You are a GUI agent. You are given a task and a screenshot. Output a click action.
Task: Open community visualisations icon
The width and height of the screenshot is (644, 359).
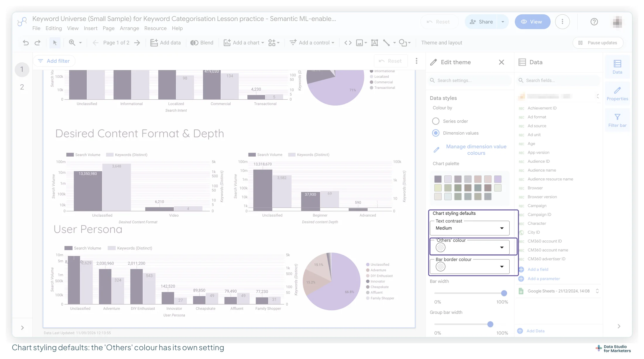tap(272, 43)
